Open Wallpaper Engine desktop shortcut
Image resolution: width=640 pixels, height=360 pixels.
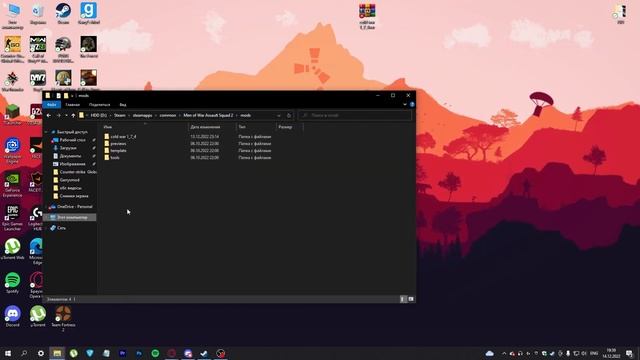(13, 151)
